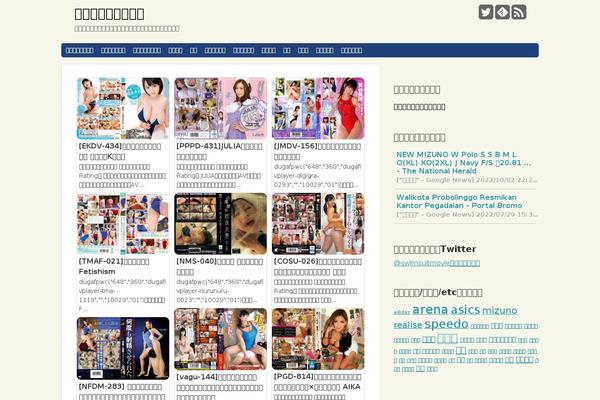
Task: Open the Walikota Probolinggo Resmikan news link
Action: click(459, 201)
